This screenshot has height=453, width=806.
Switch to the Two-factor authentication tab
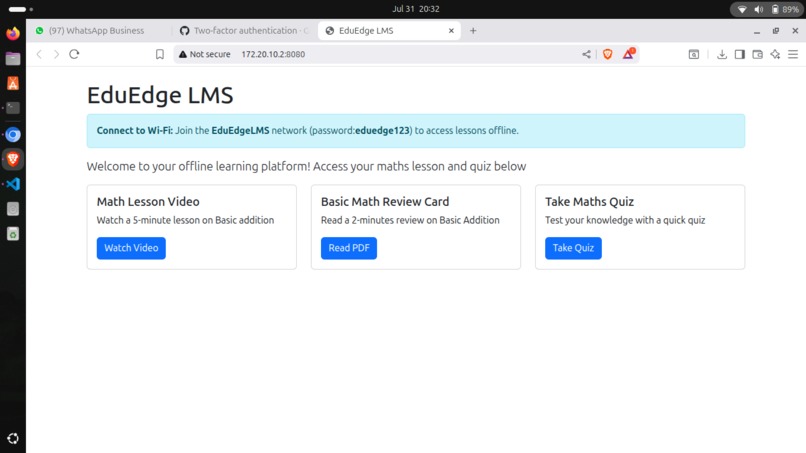tap(245, 31)
